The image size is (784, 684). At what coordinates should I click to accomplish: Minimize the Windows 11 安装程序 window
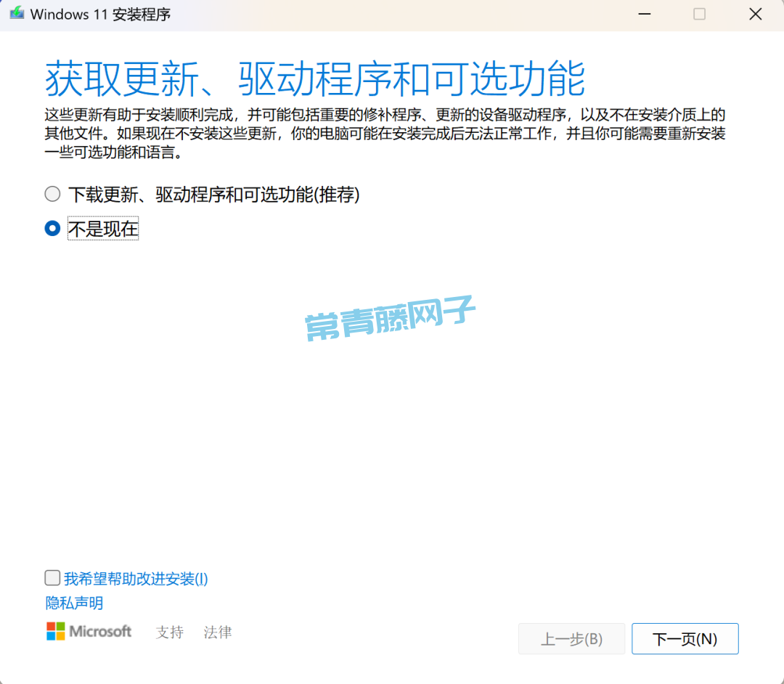643,14
